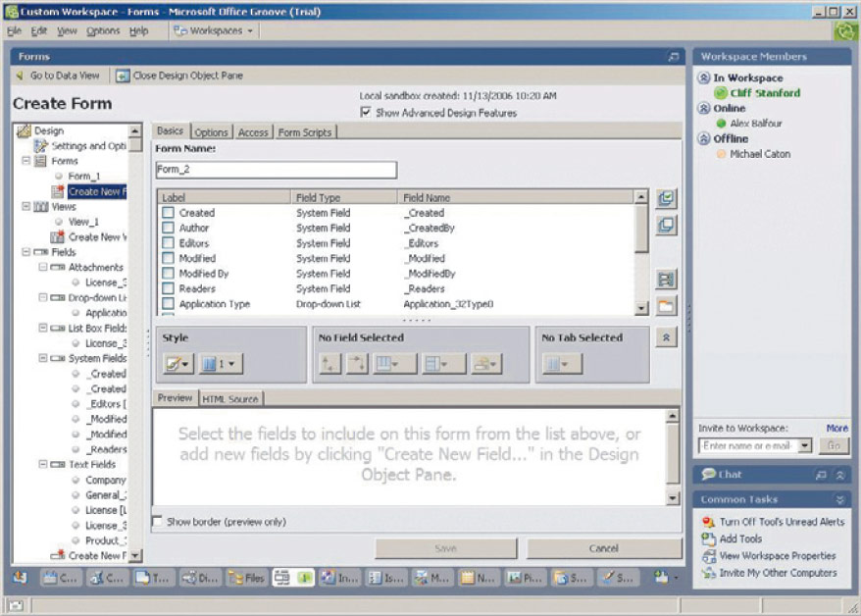The height and width of the screenshot is (616, 861).
Task: Switch to the HTML Source tab
Action: pos(229,398)
